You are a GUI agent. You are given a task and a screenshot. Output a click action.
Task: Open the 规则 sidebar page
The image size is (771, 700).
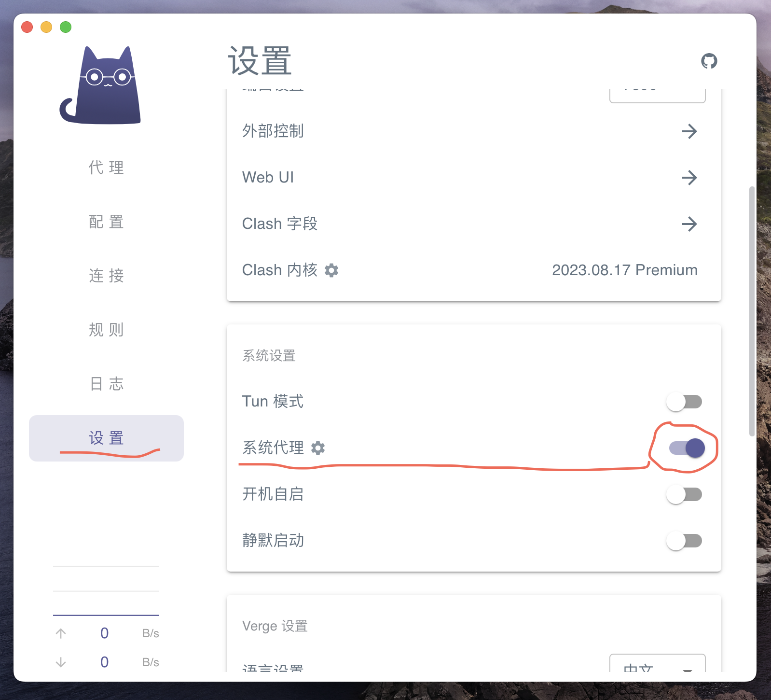coord(106,330)
